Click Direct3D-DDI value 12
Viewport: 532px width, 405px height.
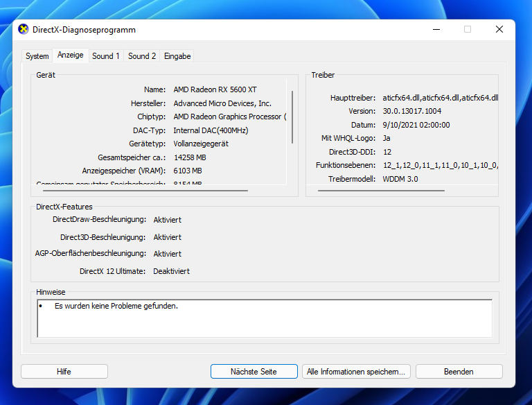[x=387, y=152]
